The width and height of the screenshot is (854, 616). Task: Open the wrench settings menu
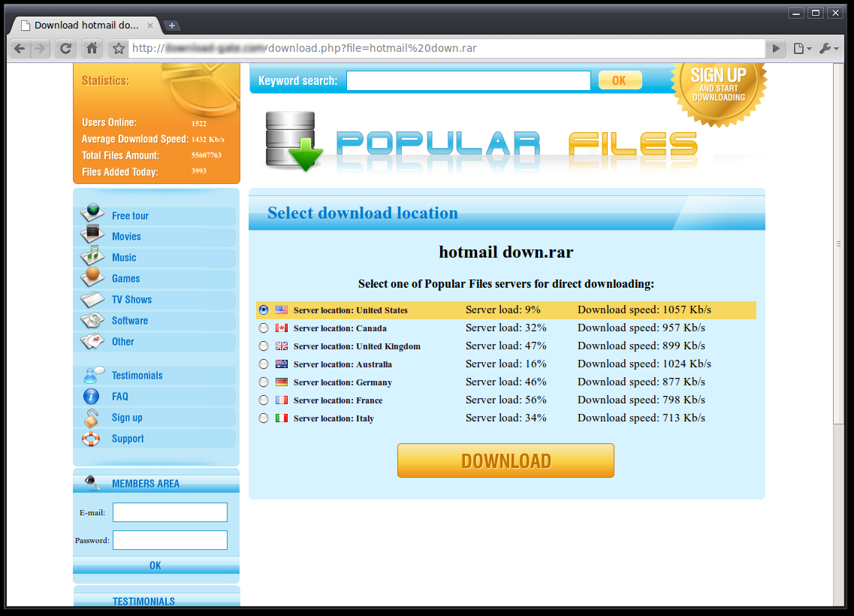[x=828, y=49]
